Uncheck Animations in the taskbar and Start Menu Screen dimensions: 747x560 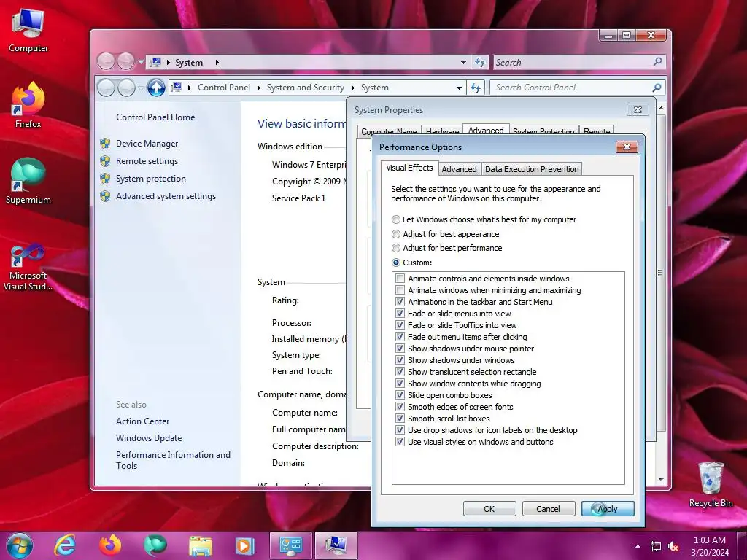(x=400, y=302)
